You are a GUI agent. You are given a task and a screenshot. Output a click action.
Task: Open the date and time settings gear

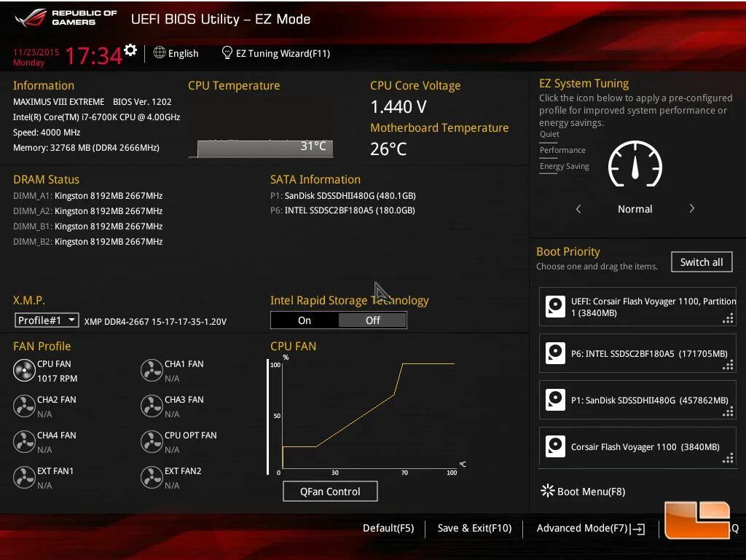click(x=130, y=50)
